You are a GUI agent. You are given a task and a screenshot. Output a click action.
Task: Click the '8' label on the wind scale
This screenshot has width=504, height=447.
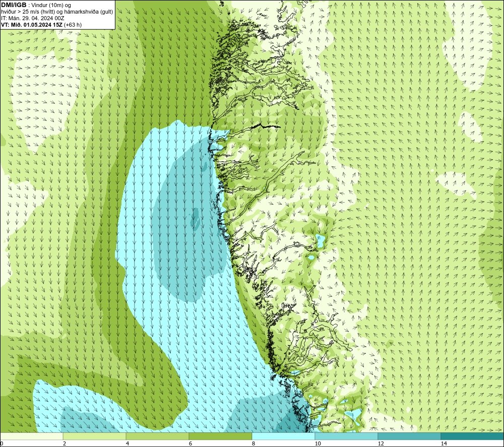(254, 443)
